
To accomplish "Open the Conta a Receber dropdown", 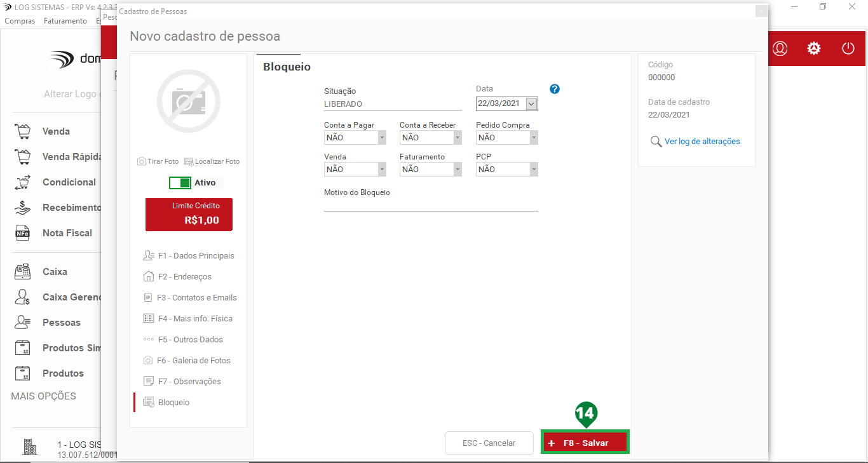I will pyautogui.click(x=458, y=137).
